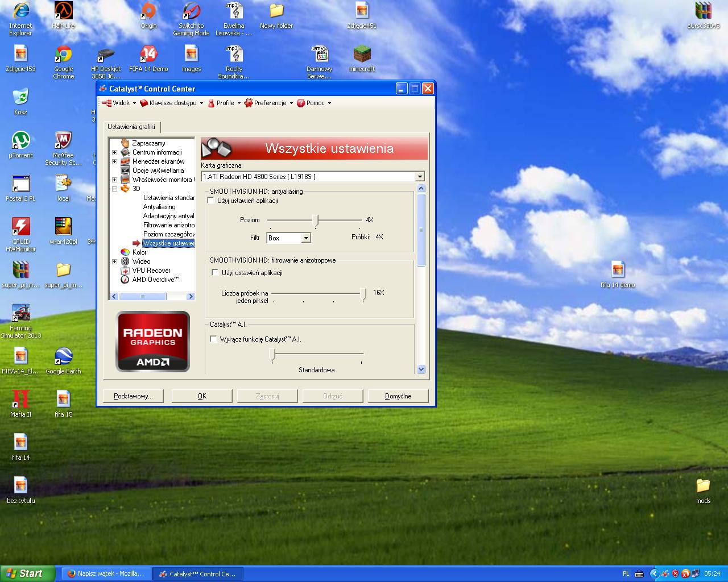
Task: Select Wszystkie ustawienia tree entry
Action: tap(168, 243)
